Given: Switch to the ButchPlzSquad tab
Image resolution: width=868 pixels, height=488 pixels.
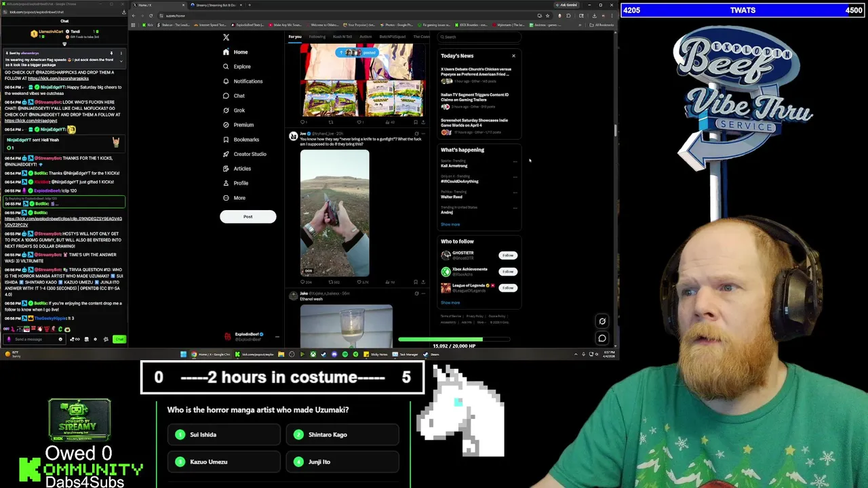Looking at the screenshot, I should [x=392, y=37].
